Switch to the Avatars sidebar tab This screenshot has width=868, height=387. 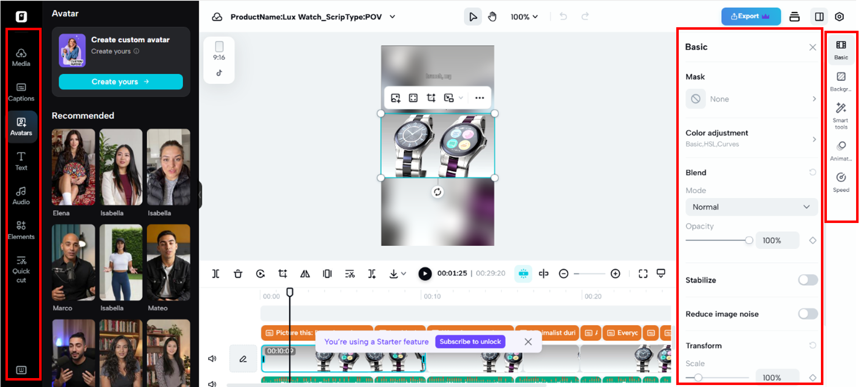[x=21, y=127]
